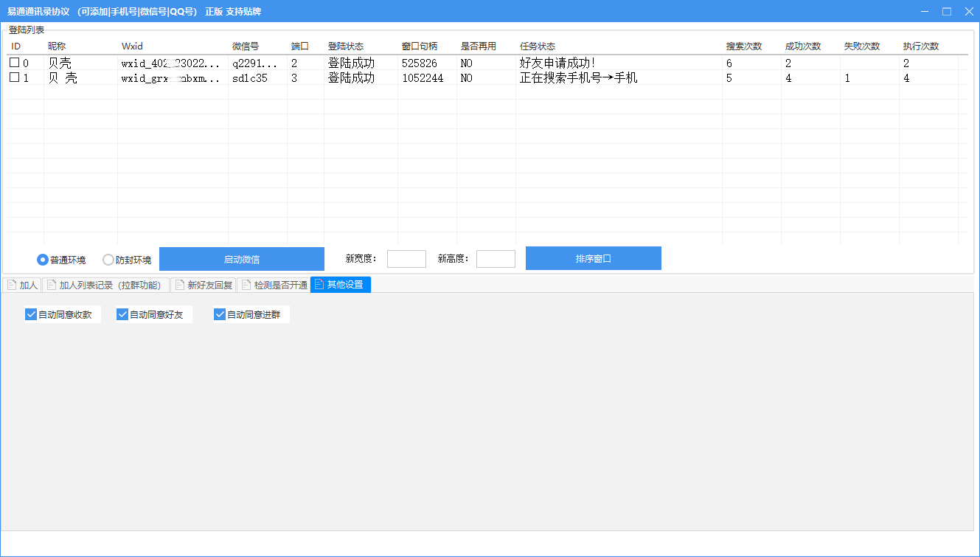
Task: Close the 易通通讯录协议 window
Action: pos(969,11)
